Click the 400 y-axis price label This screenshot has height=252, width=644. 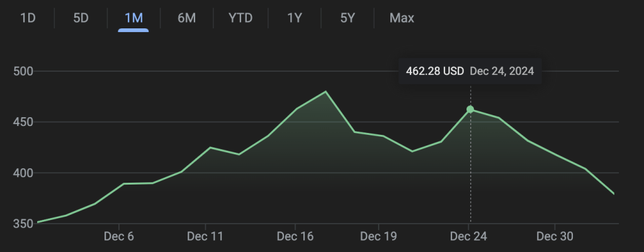click(x=24, y=173)
